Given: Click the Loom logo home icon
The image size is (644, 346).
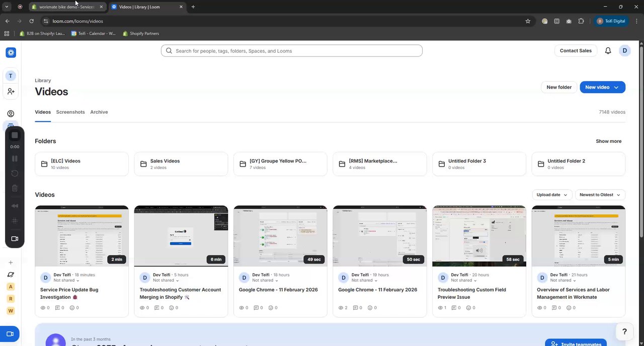Looking at the screenshot, I should point(11,52).
